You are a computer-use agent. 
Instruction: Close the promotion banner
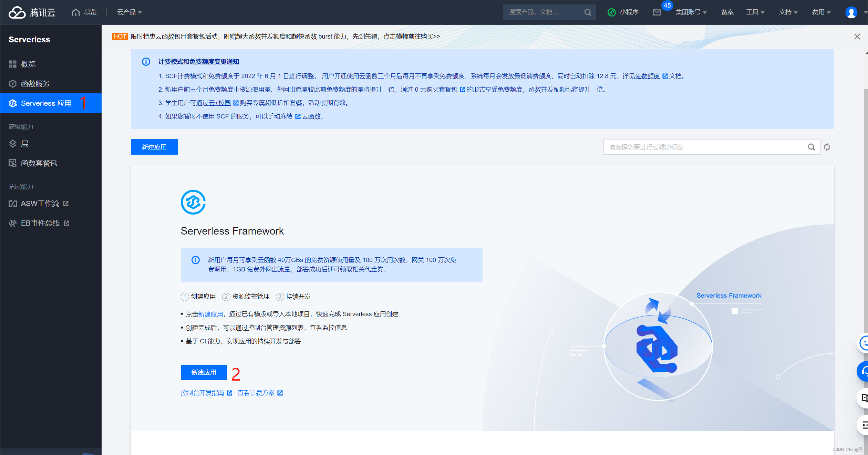point(857,37)
